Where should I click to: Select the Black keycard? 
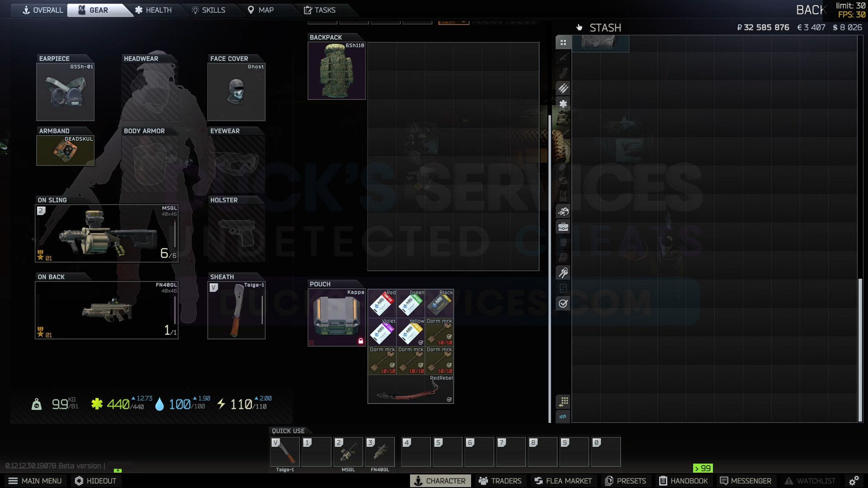point(439,304)
